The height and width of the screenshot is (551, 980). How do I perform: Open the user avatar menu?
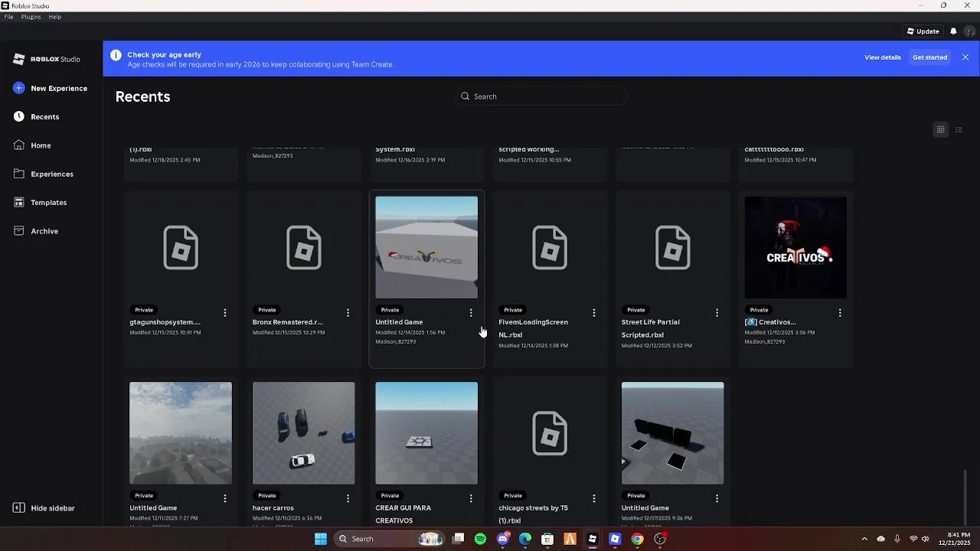[970, 31]
